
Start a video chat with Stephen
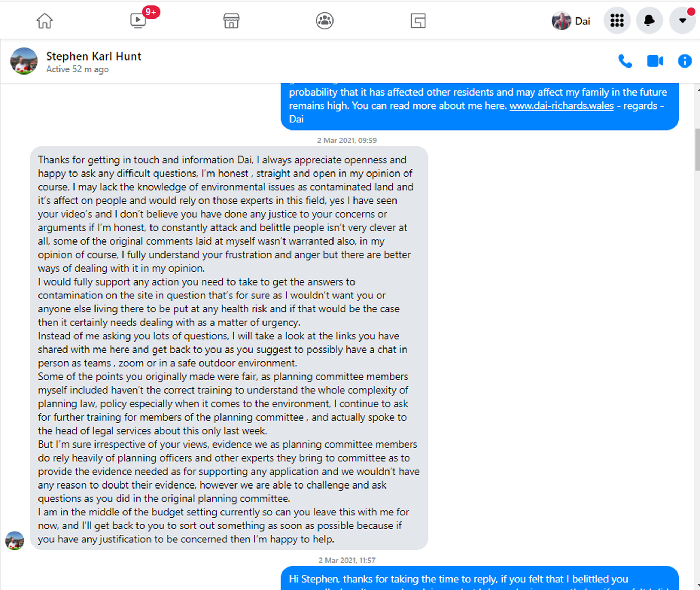pyautogui.click(x=655, y=61)
